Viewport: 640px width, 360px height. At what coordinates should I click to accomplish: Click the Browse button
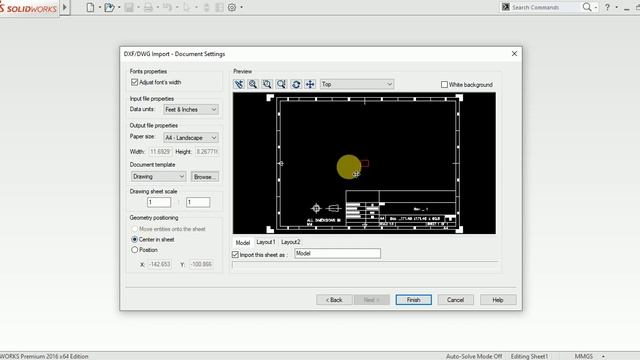tap(205, 177)
